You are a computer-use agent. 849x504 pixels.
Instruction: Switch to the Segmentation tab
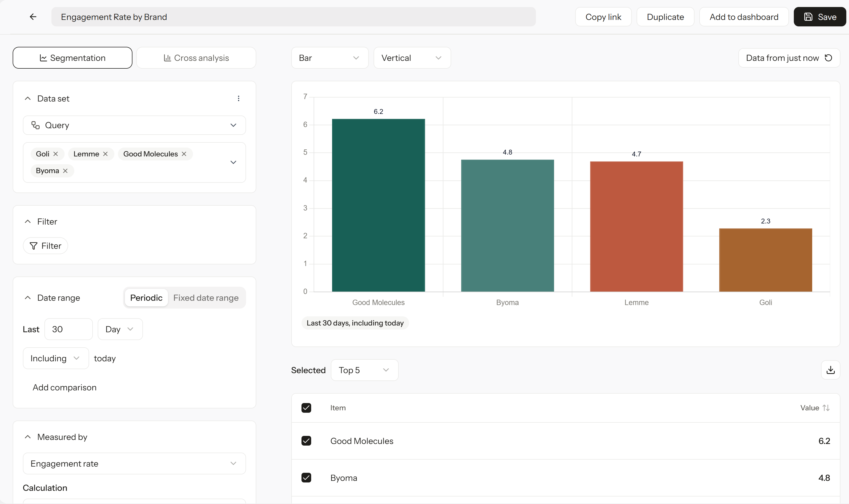[x=73, y=58]
